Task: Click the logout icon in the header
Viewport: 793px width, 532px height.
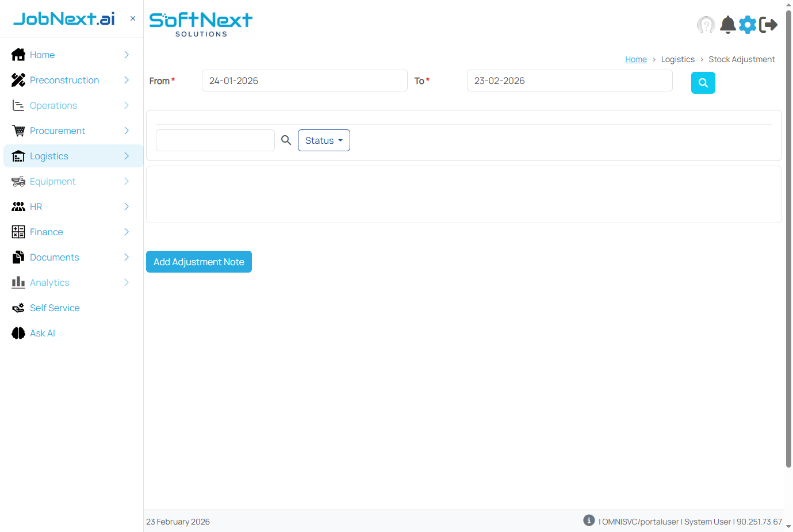Action: (x=769, y=25)
